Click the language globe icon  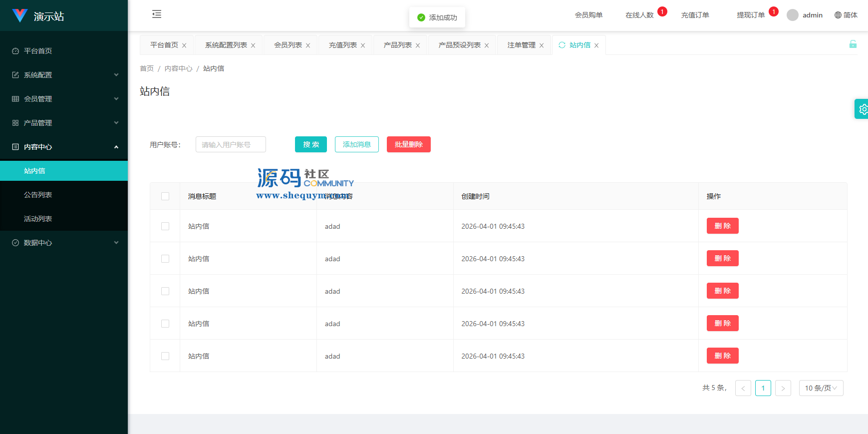click(x=838, y=15)
